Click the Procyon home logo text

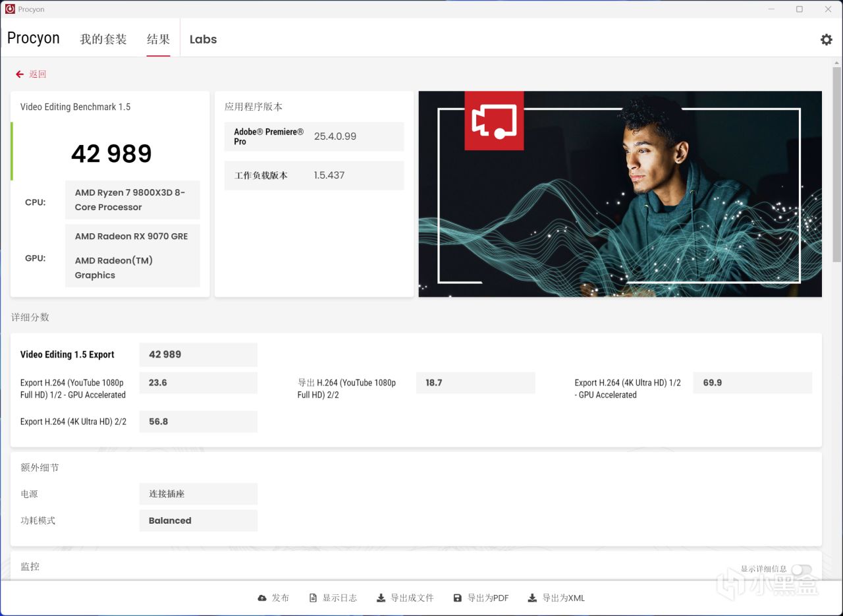point(34,38)
